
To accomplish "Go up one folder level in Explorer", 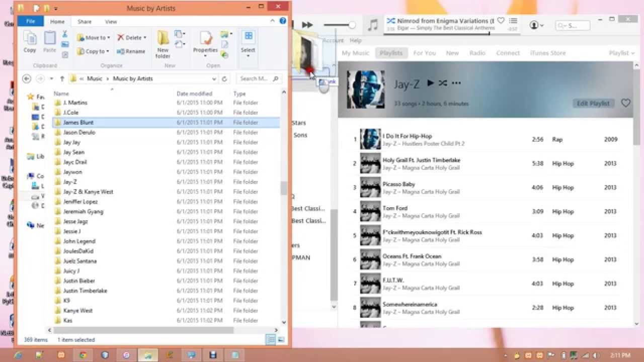I will (62, 78).
